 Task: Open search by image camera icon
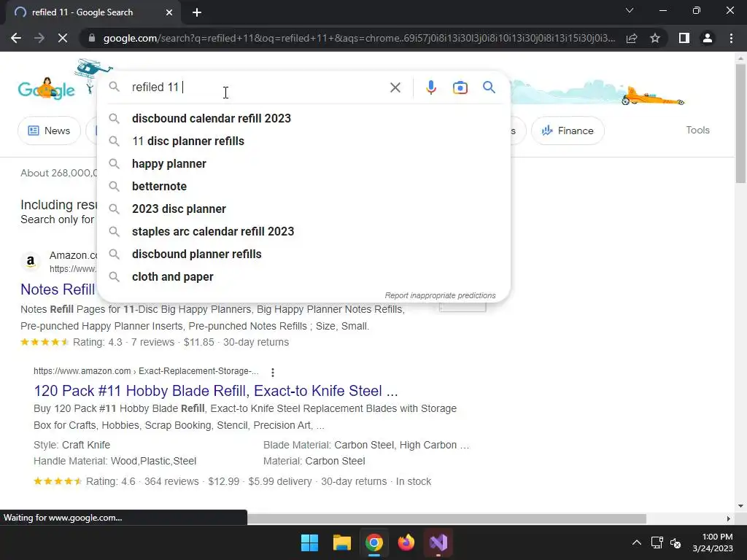click(x=460, y=87)
